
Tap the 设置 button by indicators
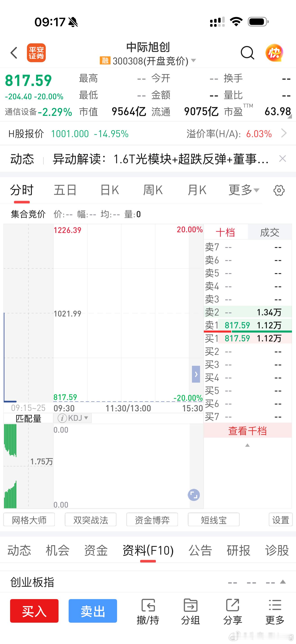point(281,520)
